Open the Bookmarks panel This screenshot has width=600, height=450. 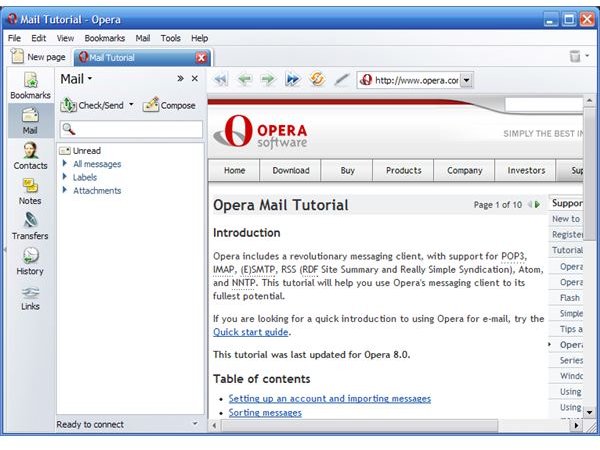pyautogui.click(x=30, y=86)
